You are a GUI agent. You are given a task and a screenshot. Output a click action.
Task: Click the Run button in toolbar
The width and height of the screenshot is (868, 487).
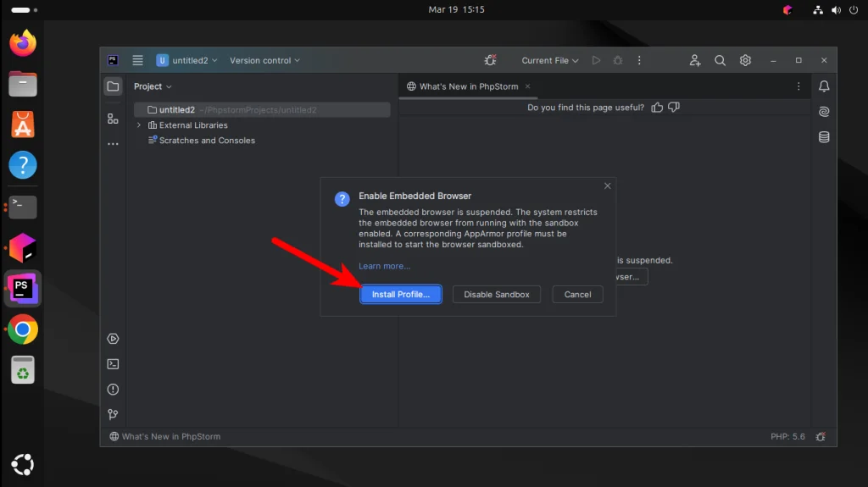596,60
